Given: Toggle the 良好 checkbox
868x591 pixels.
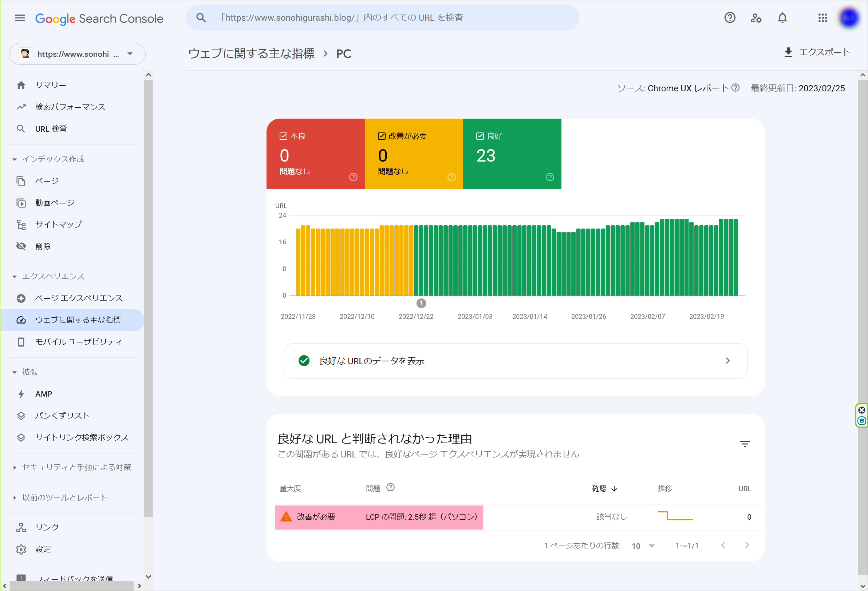Looking at the screenshot, I should pos(480,136).
